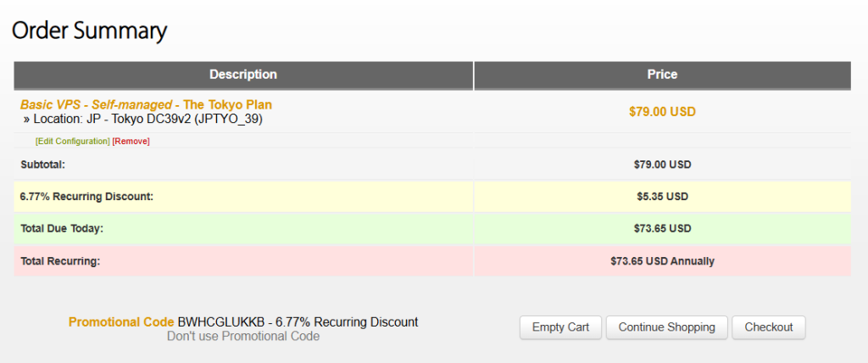Click the 6.77% Recurring Discount row label
The height and width of the screenshot is (363, 868).
click(x=86, y=197)
